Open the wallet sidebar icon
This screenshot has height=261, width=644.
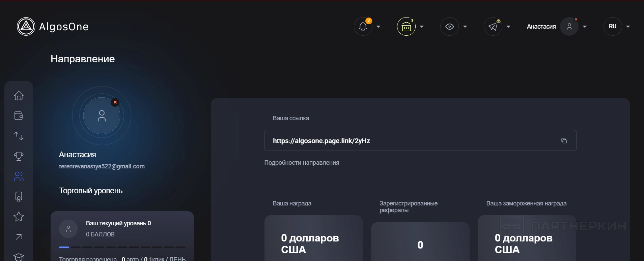point(19,116)
